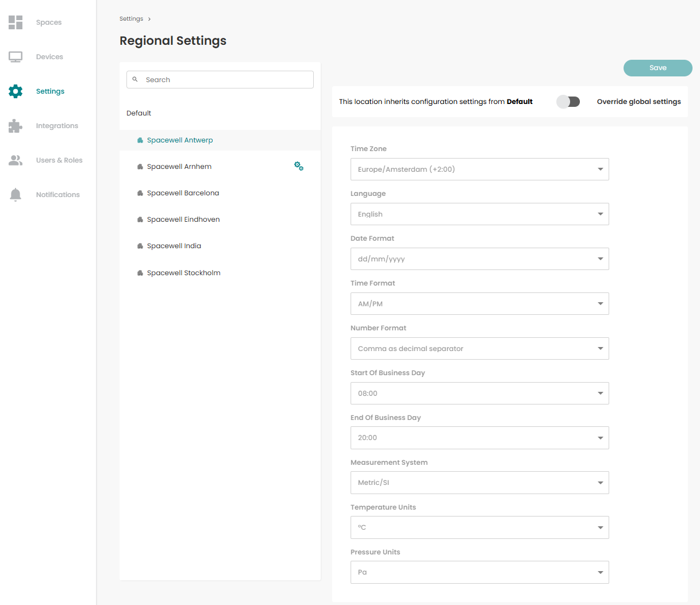700x605 pixels.
Task: Toggle Override global settings switch
Action: tap(568, 102)
